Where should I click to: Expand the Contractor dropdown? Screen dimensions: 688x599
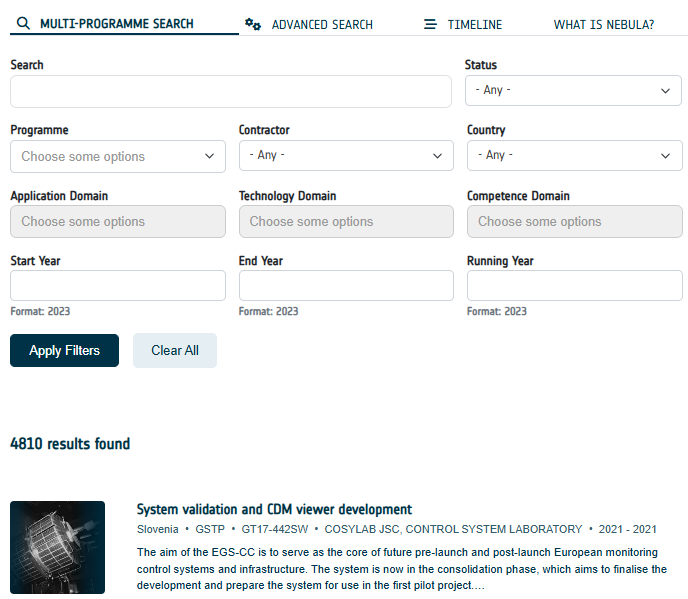click(x=346, y=155)
